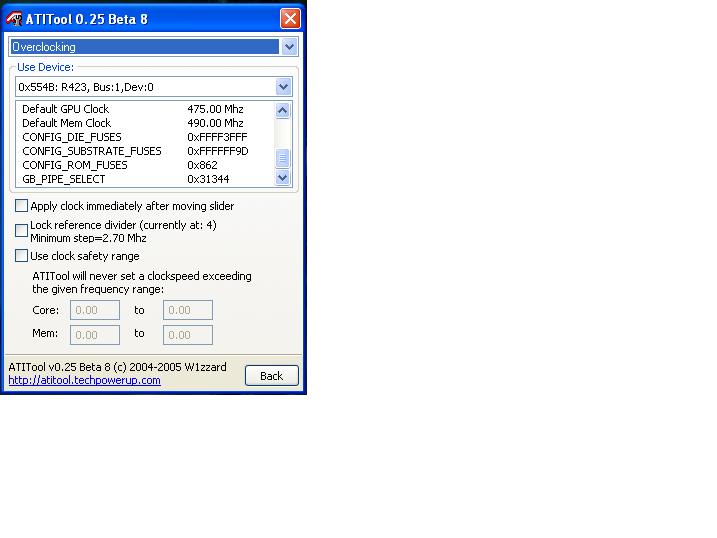The image size is (717, 538).
Task: Toggle Lock reference divider checkbox
Action: click(x=21, y=230)
